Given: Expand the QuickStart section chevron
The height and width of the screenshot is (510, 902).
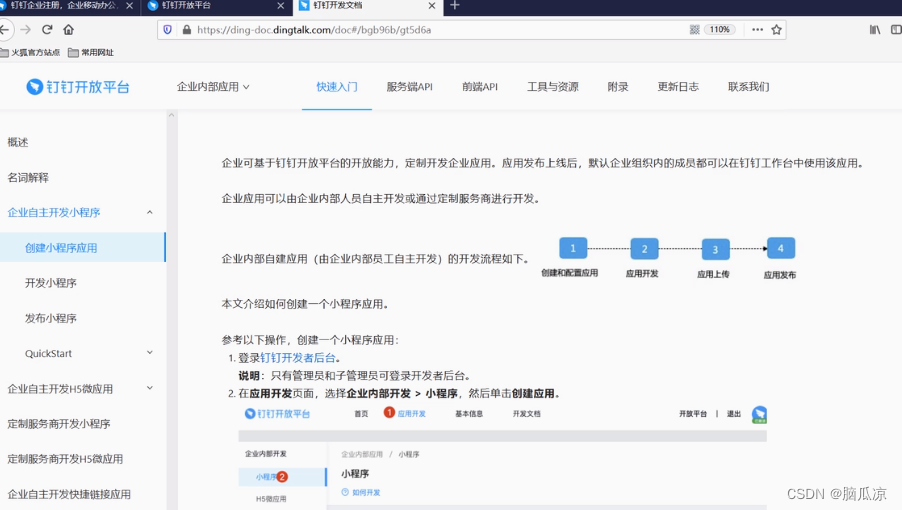Looking at the screenshot, I should pyautogui.click(x=150, y=352).
